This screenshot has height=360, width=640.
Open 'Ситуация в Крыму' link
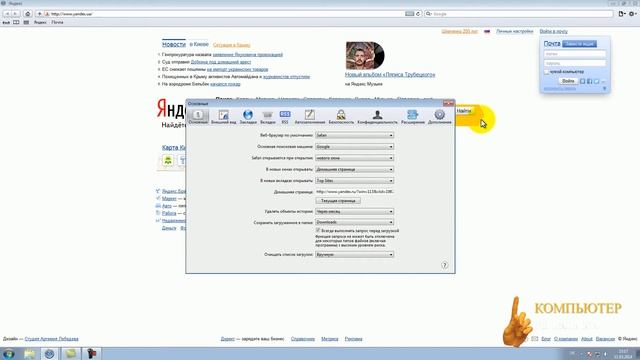click(231, 45)
